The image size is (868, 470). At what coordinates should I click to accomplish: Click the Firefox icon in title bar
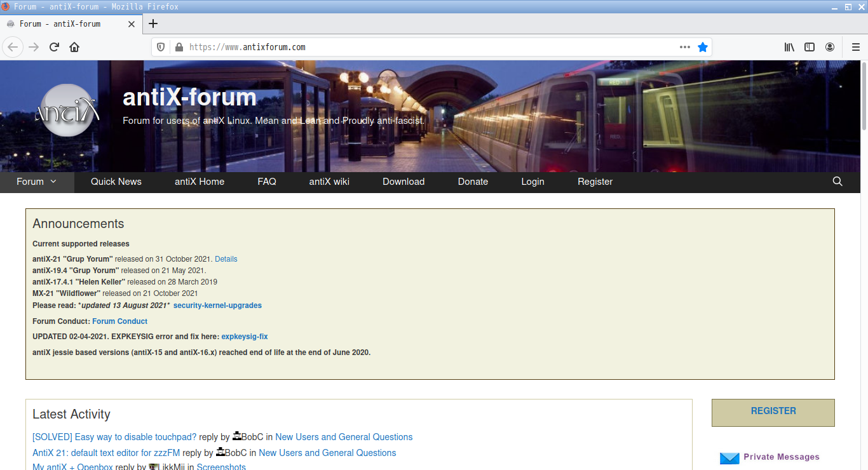(6, 6)
